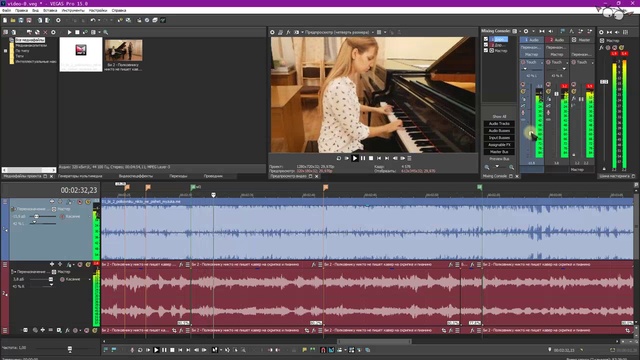Click Master Bus button in Mixing Console
The image size is (640, 360).
[x=499, y=152]
